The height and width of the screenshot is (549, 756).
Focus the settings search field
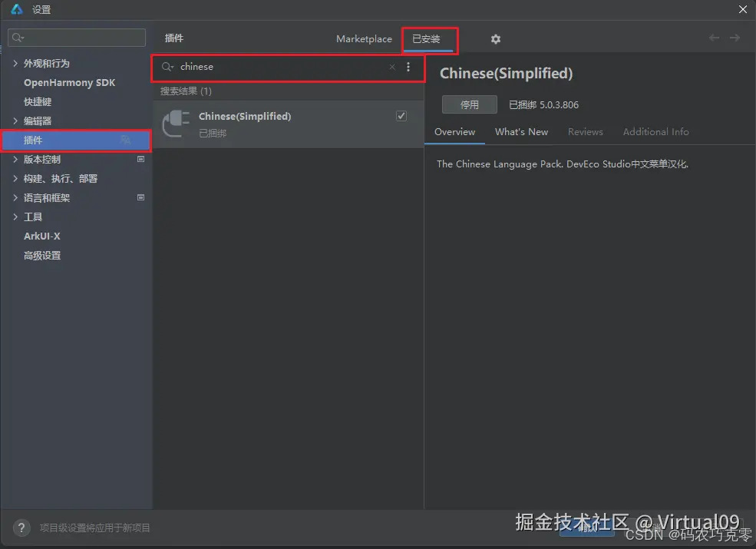point(77,38)
